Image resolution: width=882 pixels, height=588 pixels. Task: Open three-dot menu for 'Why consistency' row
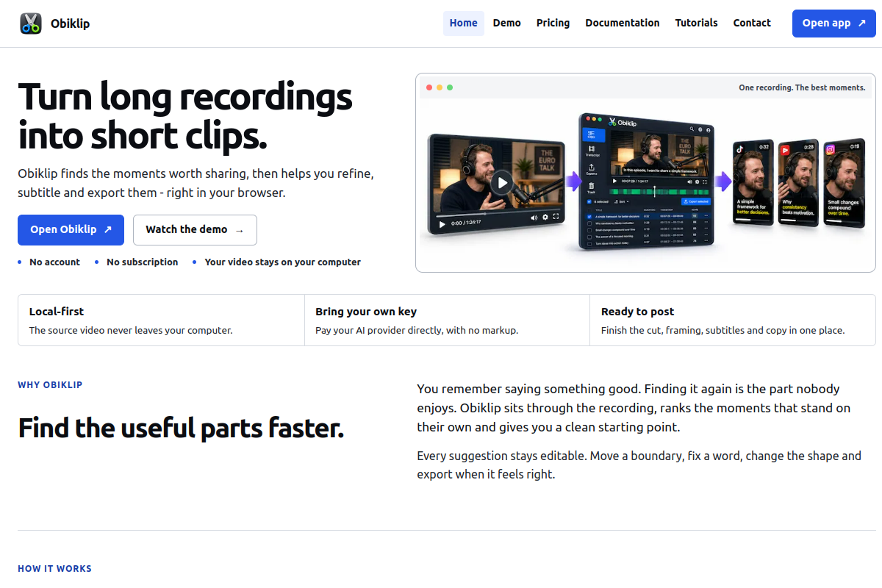click(x=706, y=222)
